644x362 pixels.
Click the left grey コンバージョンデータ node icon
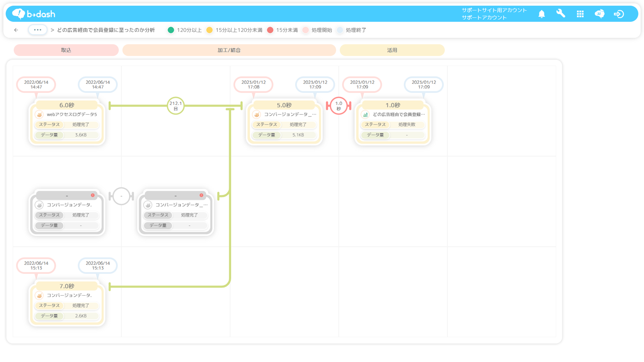pos(40,205)
